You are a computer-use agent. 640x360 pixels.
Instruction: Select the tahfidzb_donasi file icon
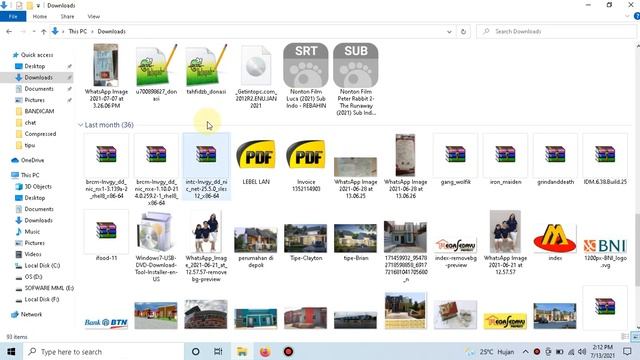coord(206,65)
